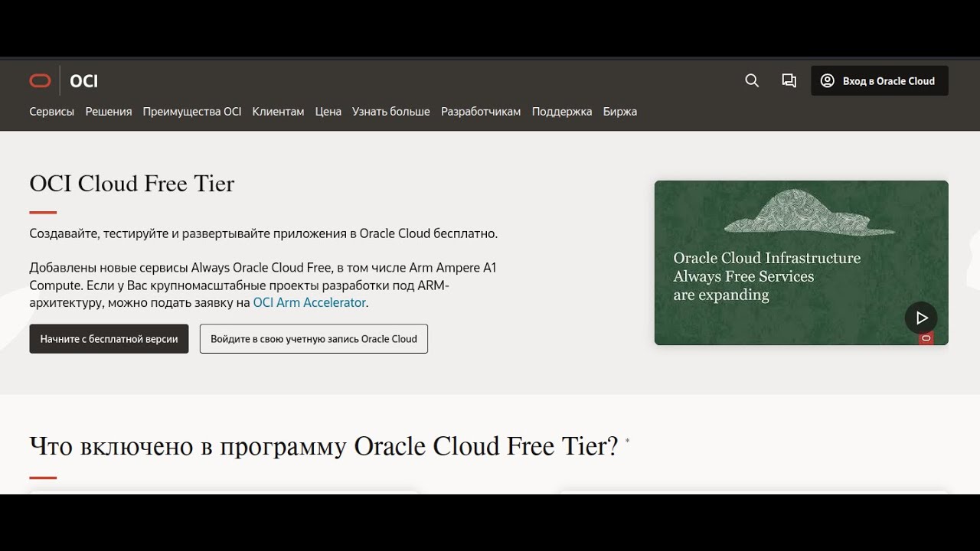Click Войдите в свою учетную запись button
Image resolution: width=980 pixels, height=551 pixels.
(314, 339)
